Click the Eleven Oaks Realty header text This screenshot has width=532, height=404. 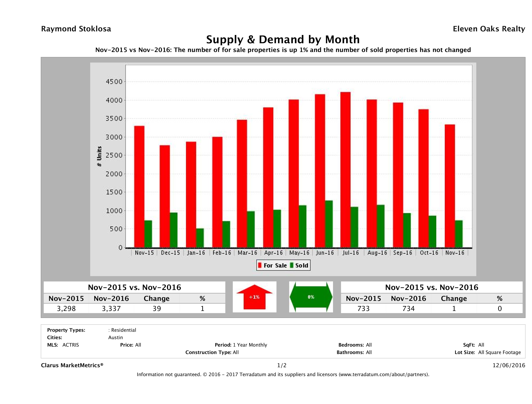click(x=489, y=29)
